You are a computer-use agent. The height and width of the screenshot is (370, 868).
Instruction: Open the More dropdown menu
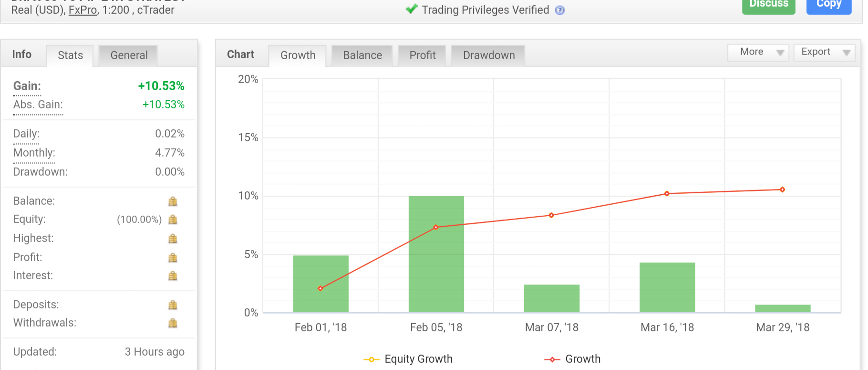point(758,52)
